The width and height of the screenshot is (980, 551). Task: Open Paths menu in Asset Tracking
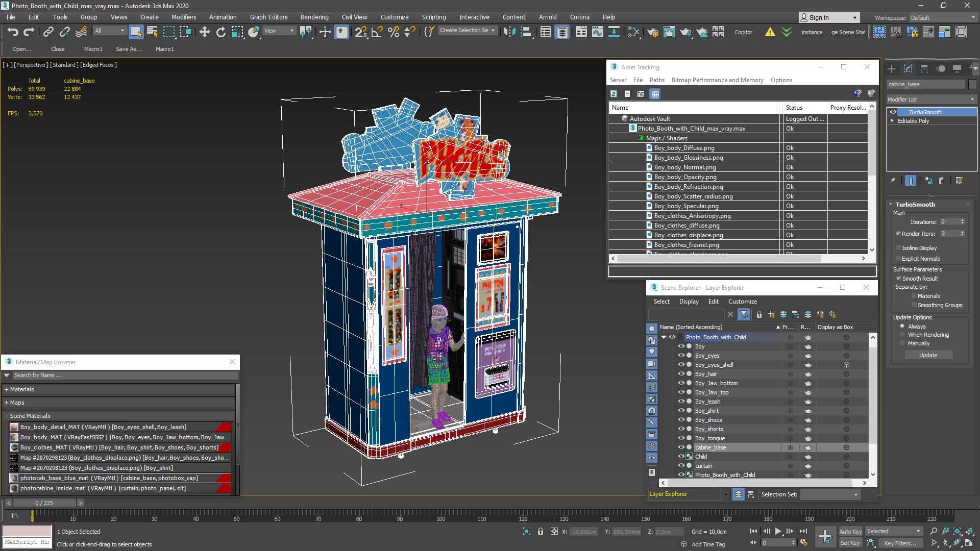657,80
